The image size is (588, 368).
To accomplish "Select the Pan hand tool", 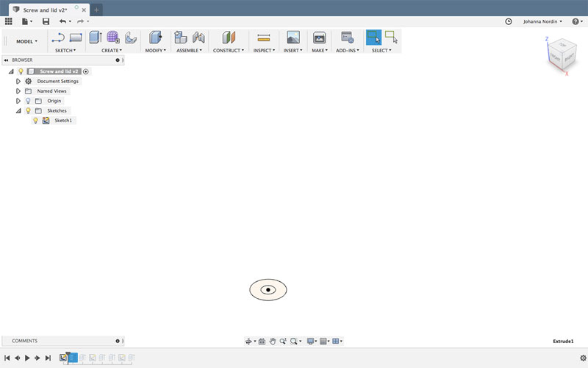I will coord(273,341).
